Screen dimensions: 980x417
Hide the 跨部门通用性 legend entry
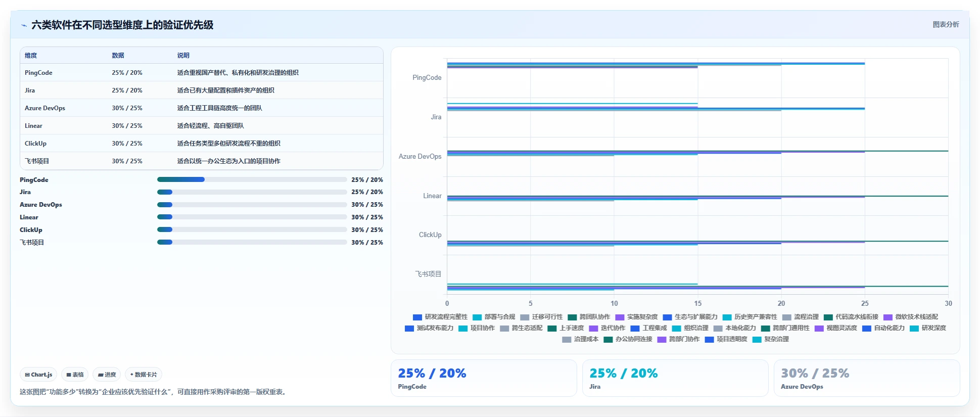pos(785,328)
